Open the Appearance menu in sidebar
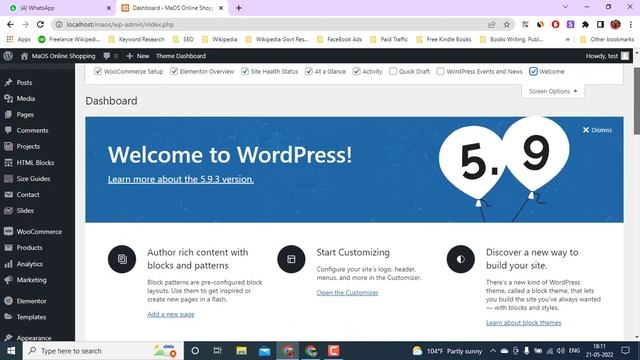640x360 pixels. pyautogui.click(x=34, y=338)
